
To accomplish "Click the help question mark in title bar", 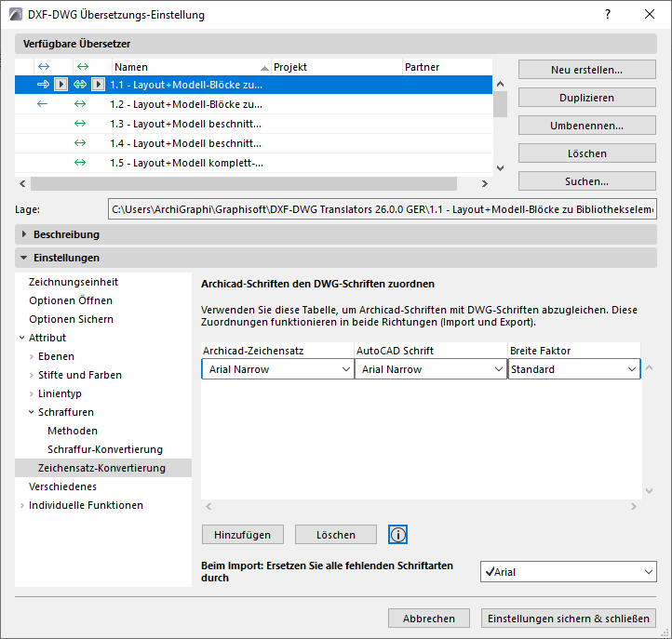I will (x=607, y=15).
